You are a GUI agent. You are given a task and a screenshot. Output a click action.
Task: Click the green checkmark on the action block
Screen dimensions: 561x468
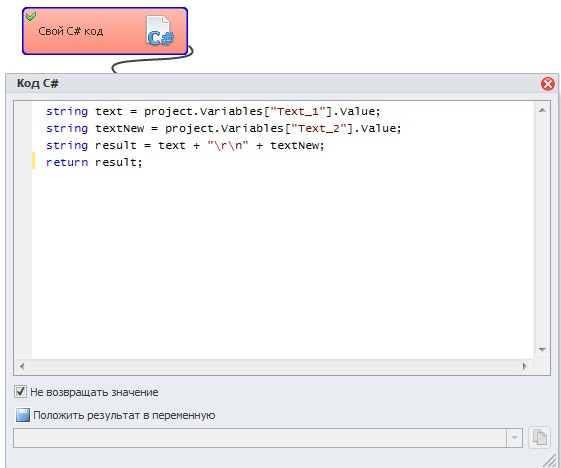coord(31,16)
